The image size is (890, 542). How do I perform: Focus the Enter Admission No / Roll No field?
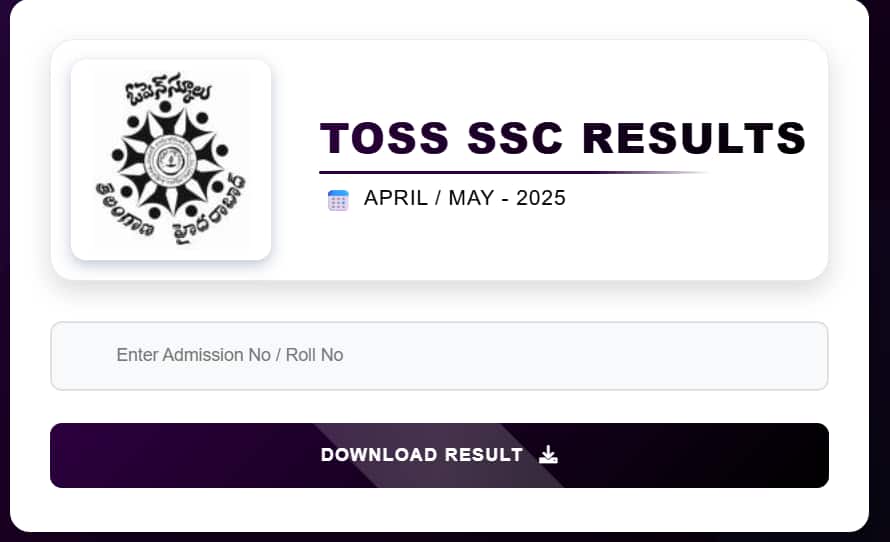(x=439, y=356)
